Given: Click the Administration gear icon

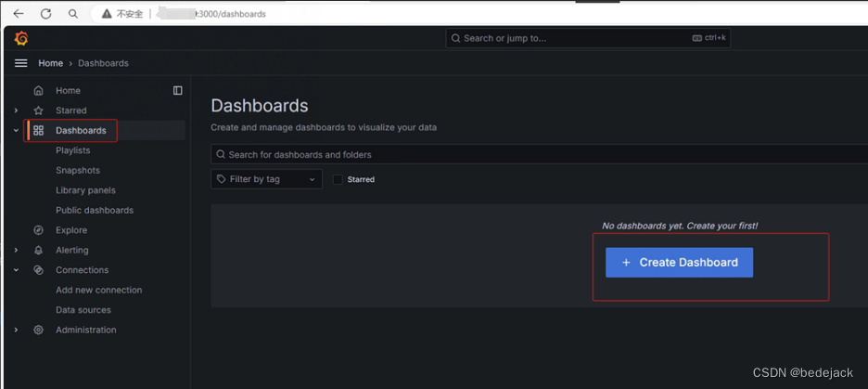Looking at the screenshot, I should coord(38,330).
